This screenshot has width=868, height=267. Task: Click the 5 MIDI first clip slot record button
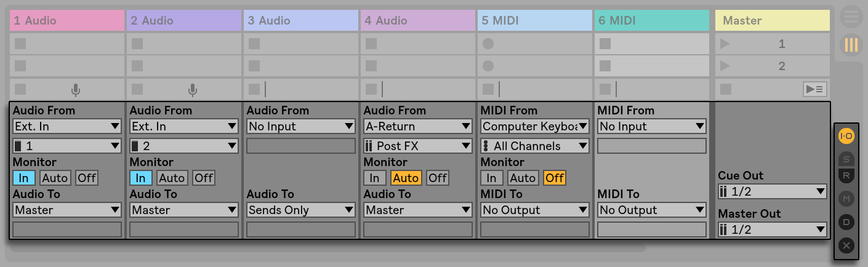pos(488,44)
